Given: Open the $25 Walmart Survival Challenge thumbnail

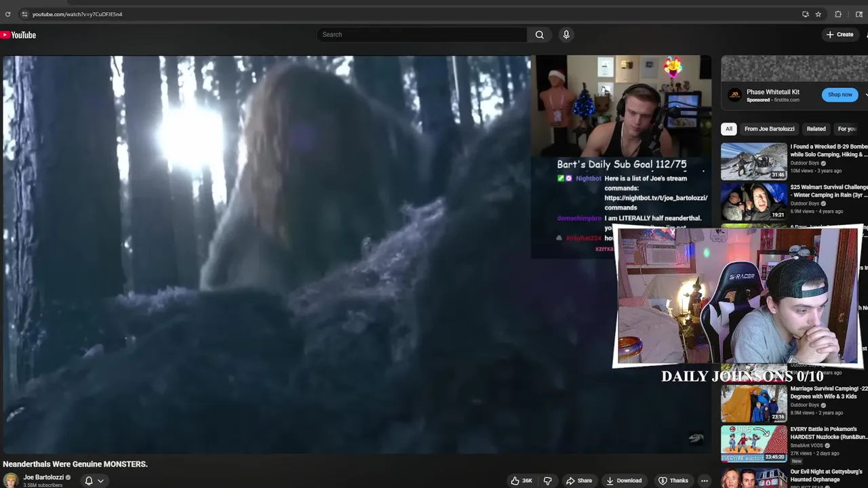Looking at the screenshot, I should pos(753,201).
